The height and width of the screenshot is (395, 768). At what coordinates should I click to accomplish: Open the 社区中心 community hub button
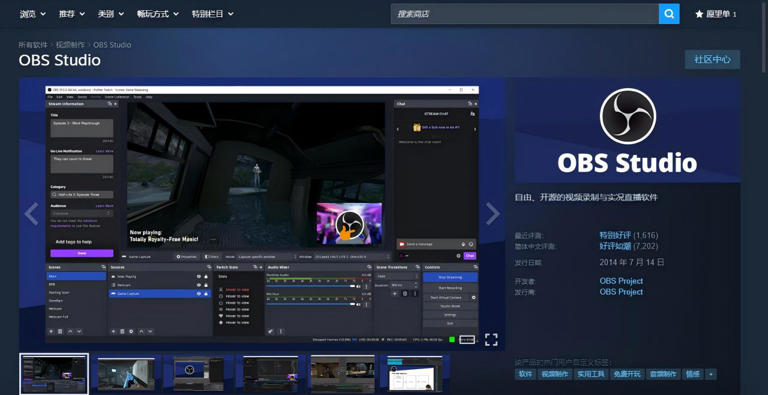pyautogui.click(x=712, y=59)
